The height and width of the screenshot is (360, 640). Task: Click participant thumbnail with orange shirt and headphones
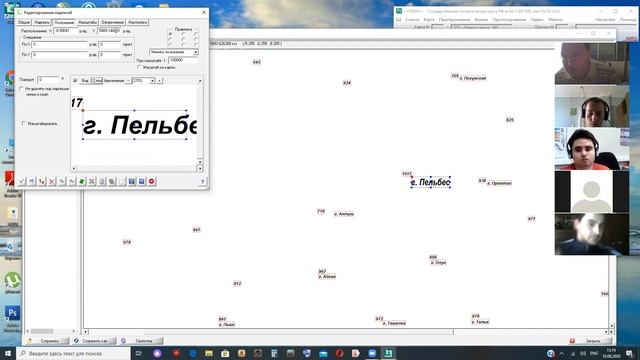point(591,149)
